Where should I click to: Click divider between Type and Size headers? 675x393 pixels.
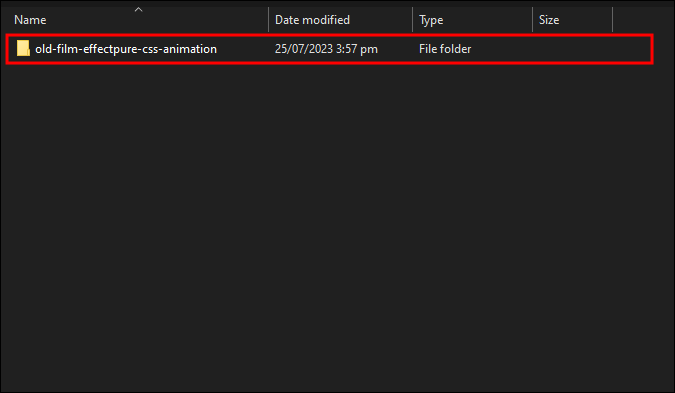pyautogui.click(x=533, y=20)
